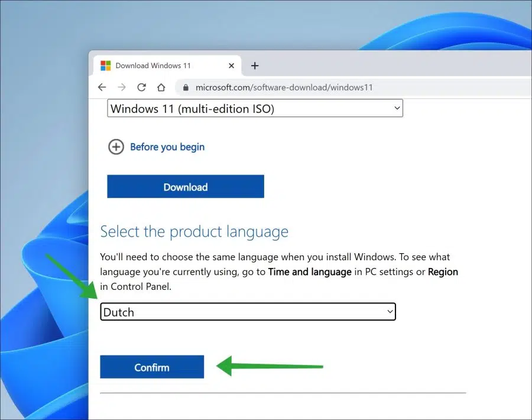The image size is (532, 420).
Task: Click the padlock site info icon
Action: (186, 88)
